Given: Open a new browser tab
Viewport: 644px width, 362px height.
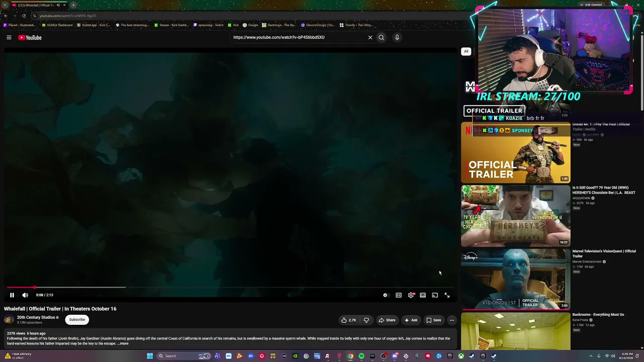Looking at the screenshot, I should point(73,5).
